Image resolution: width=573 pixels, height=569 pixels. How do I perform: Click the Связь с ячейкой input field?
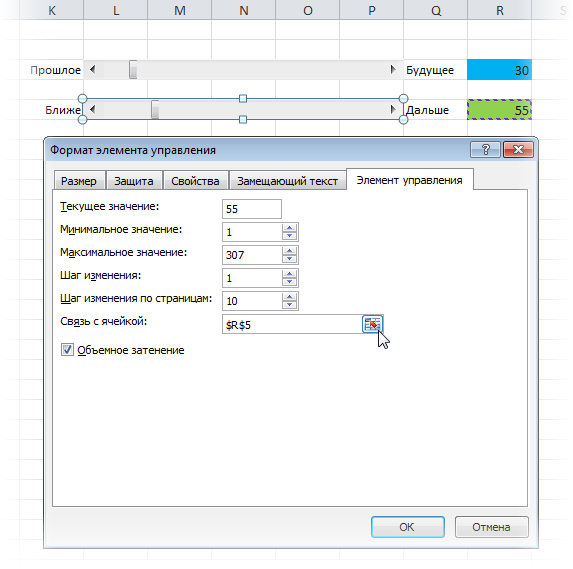(x=292, y=324)
